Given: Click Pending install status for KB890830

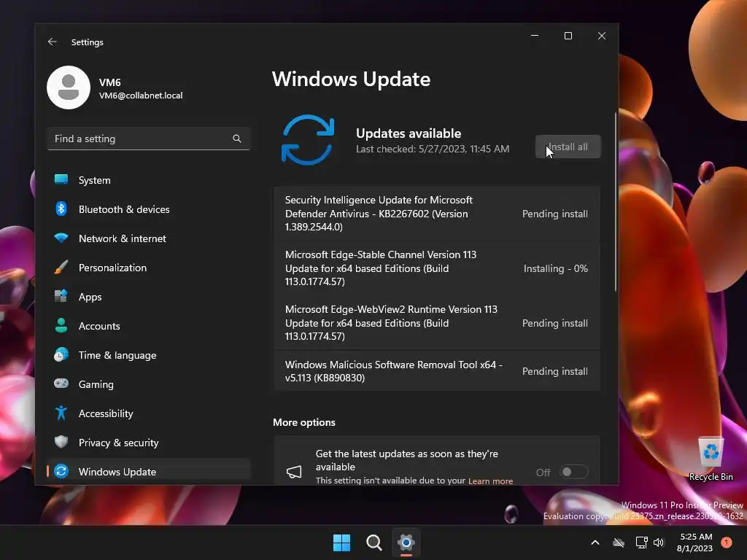Looking at the screenshot, I should [x=555, y=371].
